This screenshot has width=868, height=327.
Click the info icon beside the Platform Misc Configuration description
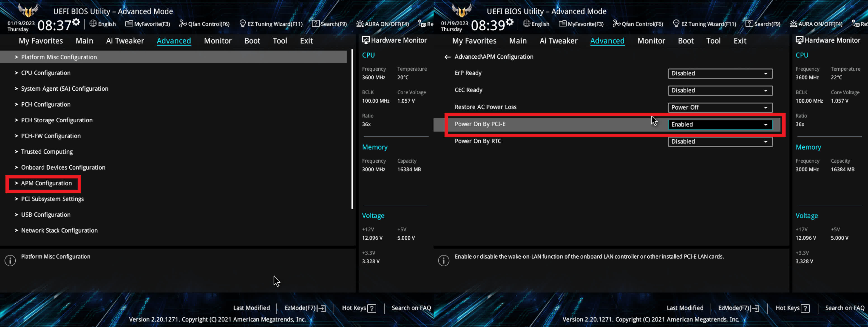pos(10,260)
